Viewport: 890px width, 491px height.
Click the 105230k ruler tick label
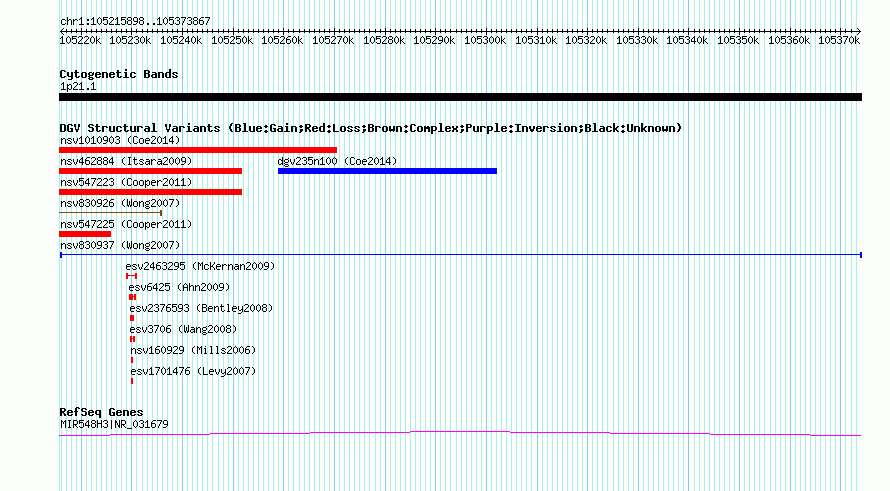(130, 40)
